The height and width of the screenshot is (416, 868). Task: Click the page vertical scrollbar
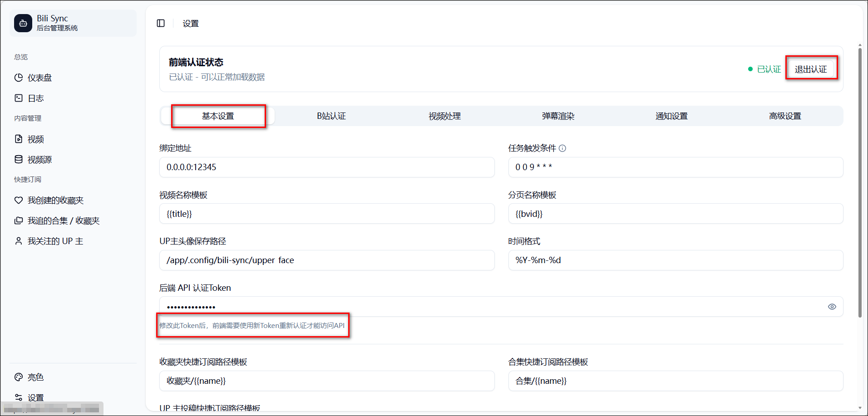click(x=860, y=181)
